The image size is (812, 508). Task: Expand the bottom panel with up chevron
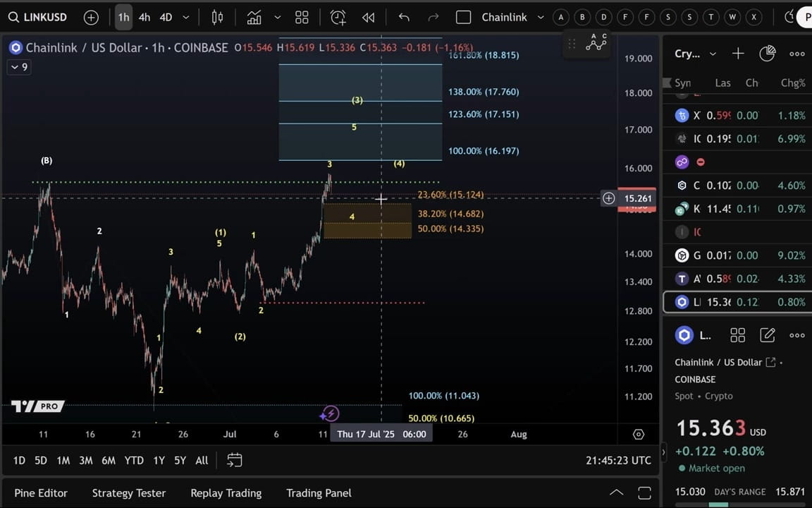[x=616, y=492]
